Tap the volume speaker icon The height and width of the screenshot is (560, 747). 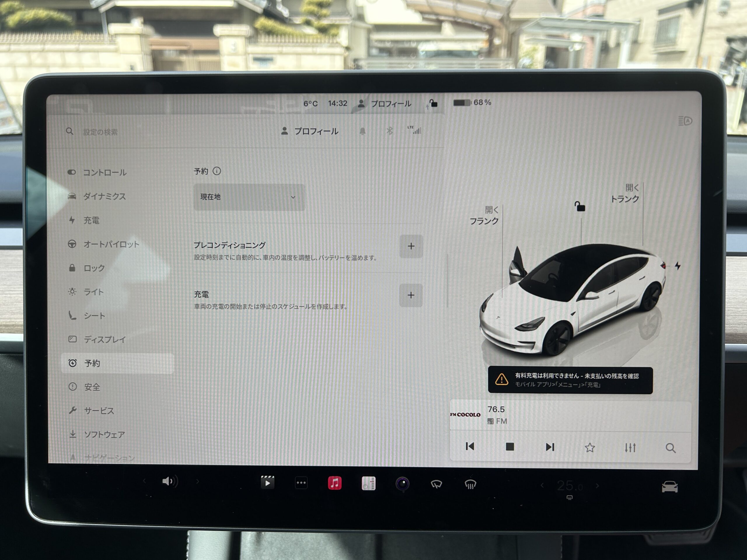point(170,481)
